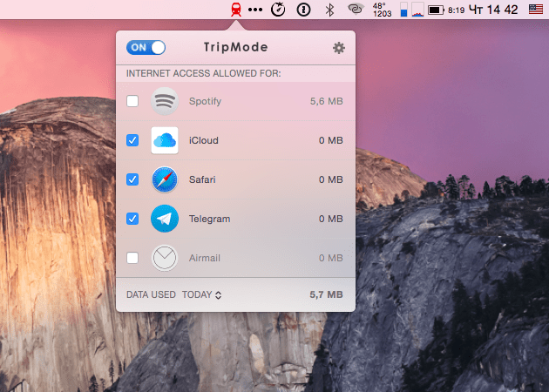Open the three-dots menu bar item

255,10
